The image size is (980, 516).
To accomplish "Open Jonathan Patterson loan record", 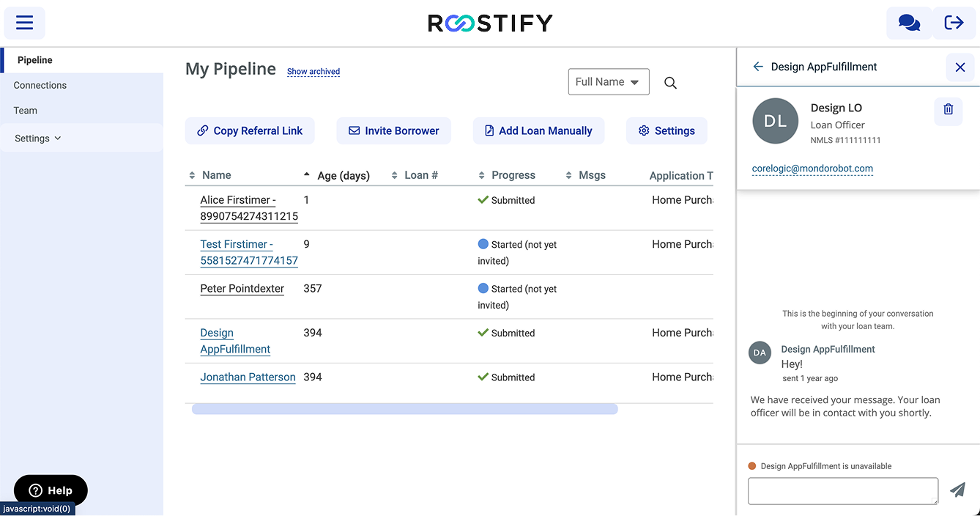I will [248, 377].
